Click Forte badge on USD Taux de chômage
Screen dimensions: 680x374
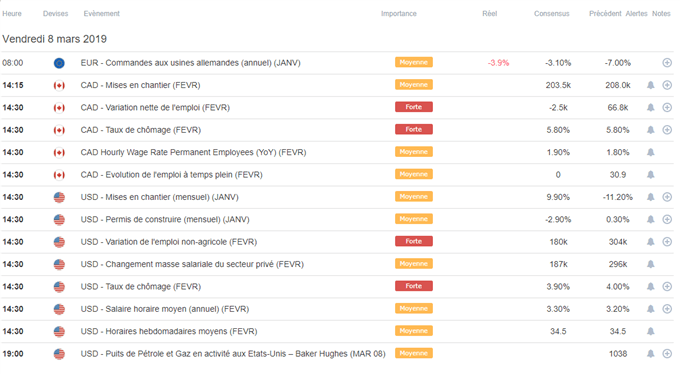coord(414,286)
